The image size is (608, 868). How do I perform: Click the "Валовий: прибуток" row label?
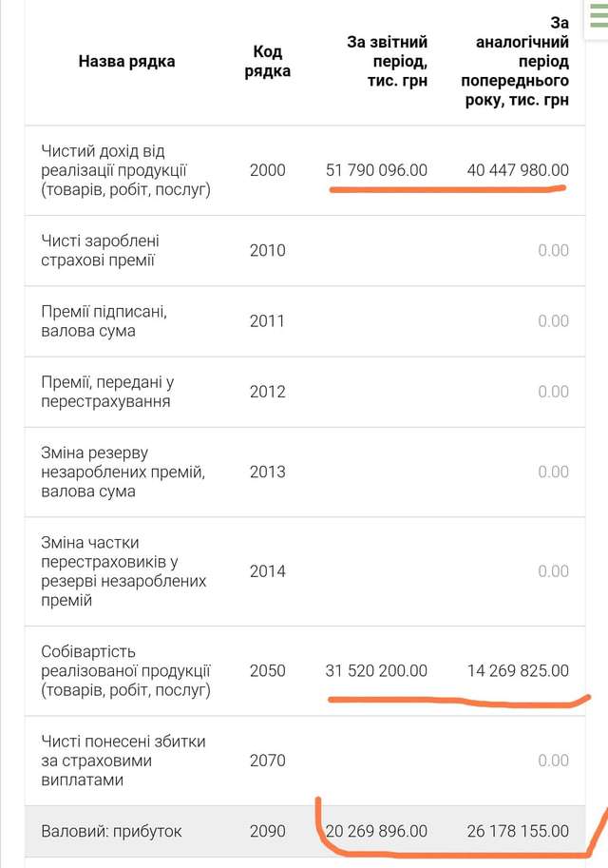click(x=111, y=832)
